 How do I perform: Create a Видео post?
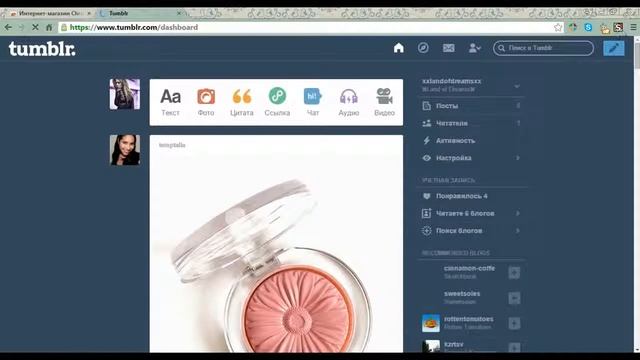(384, 102)
